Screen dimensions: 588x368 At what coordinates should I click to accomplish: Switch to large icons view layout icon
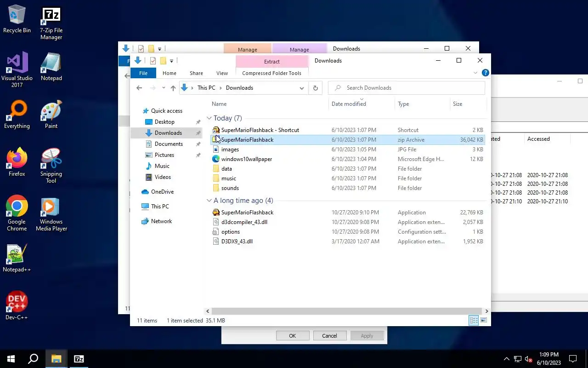click(x=483, y=320)
